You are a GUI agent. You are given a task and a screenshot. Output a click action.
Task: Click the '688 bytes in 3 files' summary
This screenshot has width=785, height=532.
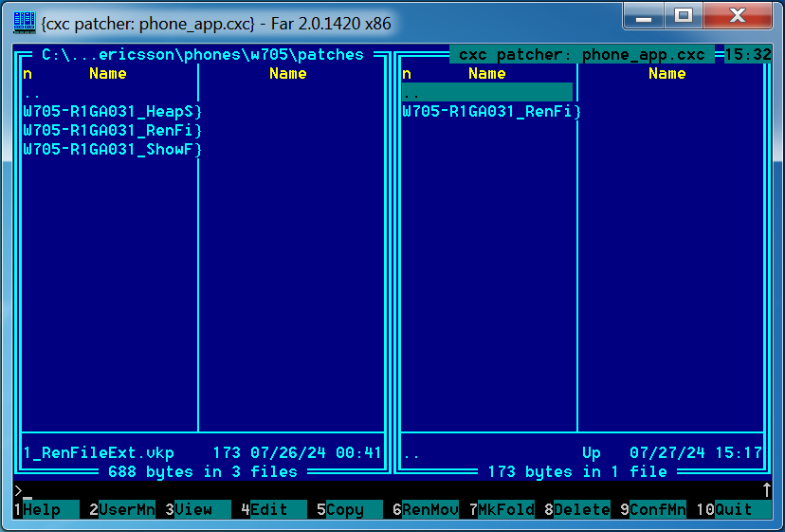pos(202,472)
